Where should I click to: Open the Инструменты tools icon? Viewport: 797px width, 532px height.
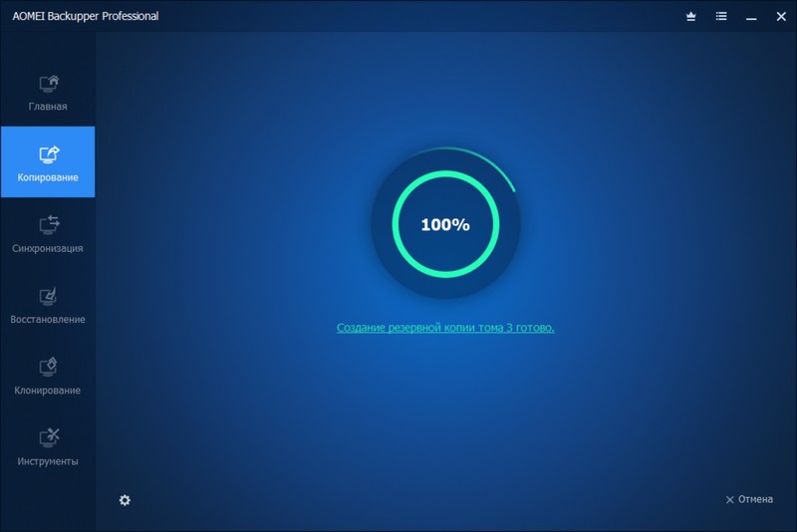(x=49, y=437)
